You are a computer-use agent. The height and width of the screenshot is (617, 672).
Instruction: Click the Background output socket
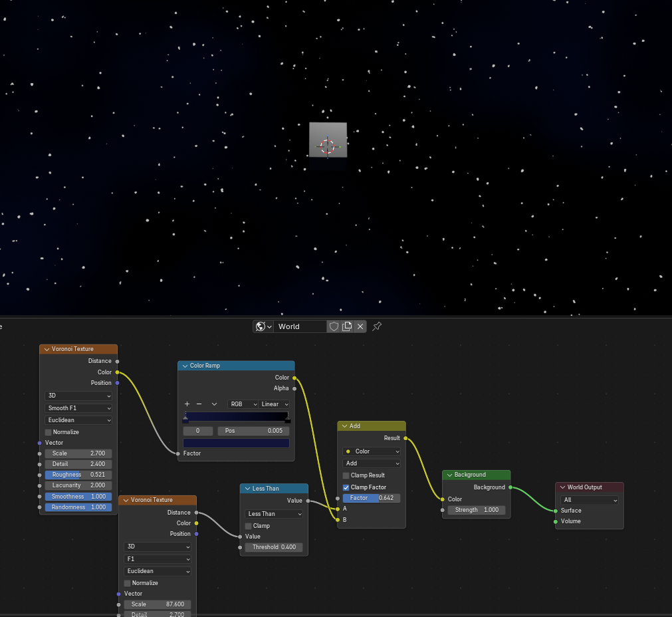[x=510, y=487]
